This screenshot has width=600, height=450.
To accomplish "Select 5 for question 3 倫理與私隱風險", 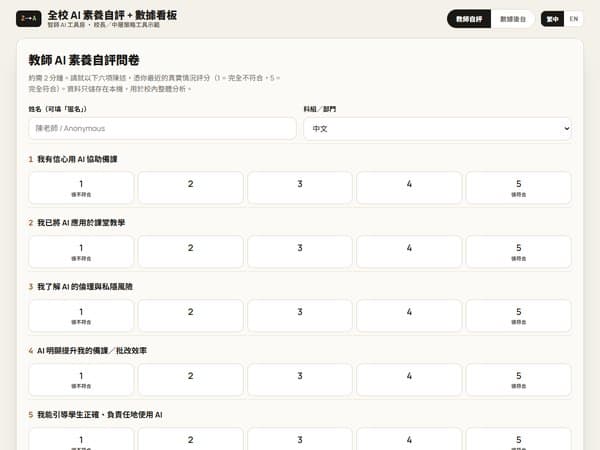I will point(518,316).
